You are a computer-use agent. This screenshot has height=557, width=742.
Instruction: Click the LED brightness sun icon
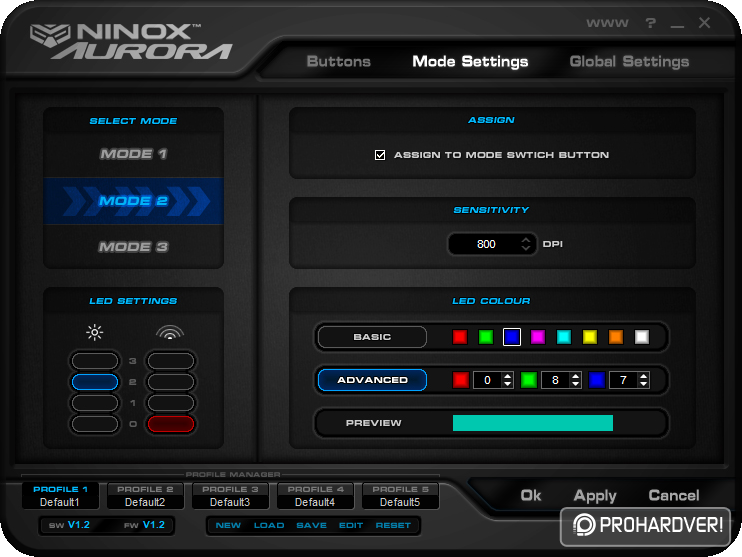click(95, 333)
